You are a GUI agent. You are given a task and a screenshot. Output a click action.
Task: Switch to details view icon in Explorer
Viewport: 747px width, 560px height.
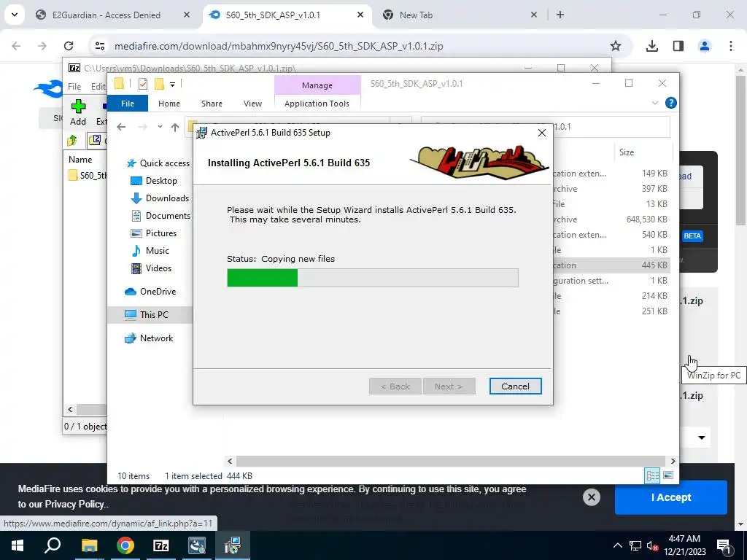tap(652, 475)
